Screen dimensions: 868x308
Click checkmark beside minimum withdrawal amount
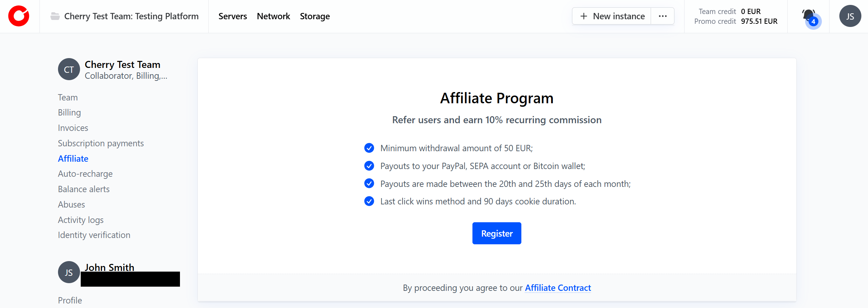[369, 148]
